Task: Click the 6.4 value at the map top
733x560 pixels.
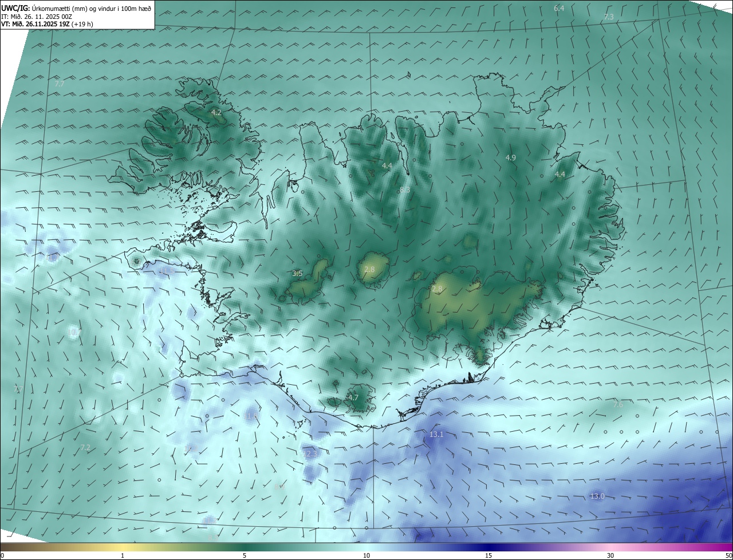Action: [x=559, y=8]
